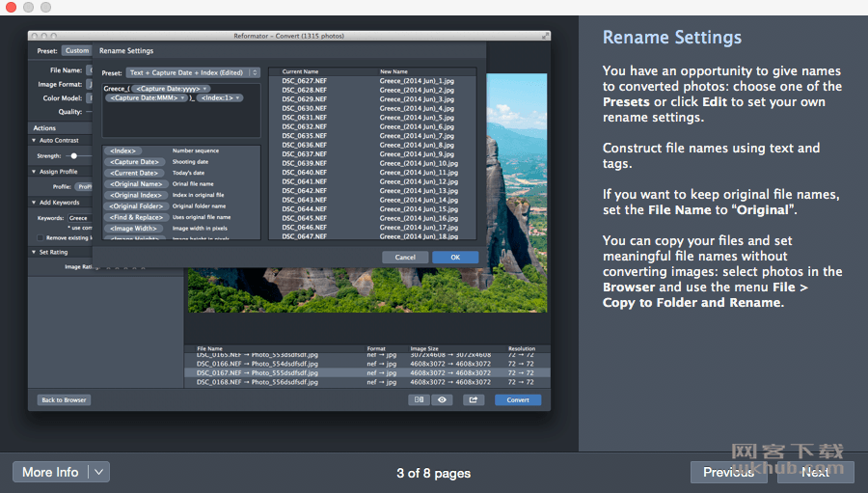Add the <Capture Date> tag from list

(x=134, y=162)
